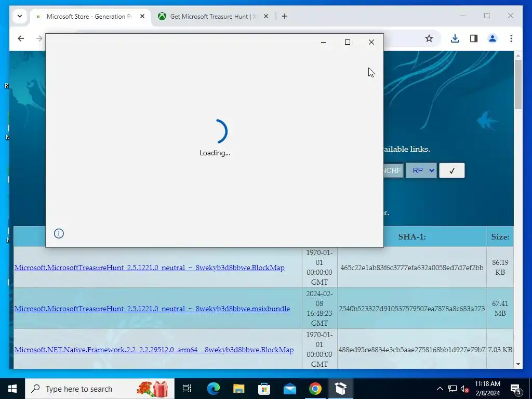Open notification center icon
The width and height of the screenshot is (532, 399).
pyautogui.click(x=515, y=389)
